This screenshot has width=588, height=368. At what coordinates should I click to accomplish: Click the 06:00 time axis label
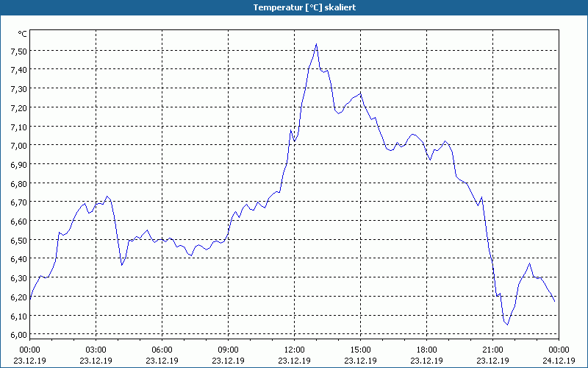tap(162, 350)
